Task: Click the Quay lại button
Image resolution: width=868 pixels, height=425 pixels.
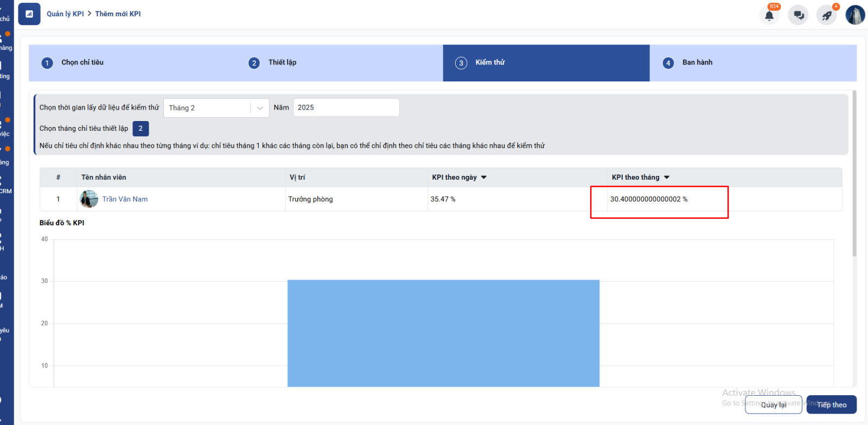Action: (773, 405)
